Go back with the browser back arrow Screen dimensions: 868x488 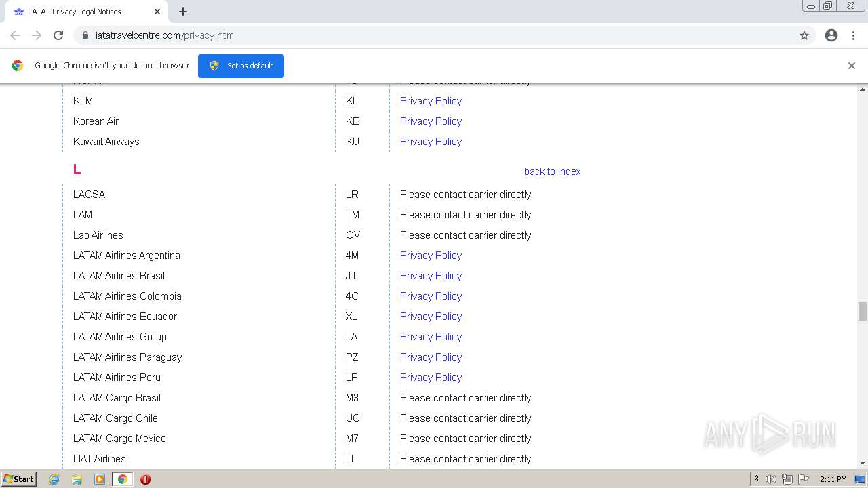click(x=15, y=35)
